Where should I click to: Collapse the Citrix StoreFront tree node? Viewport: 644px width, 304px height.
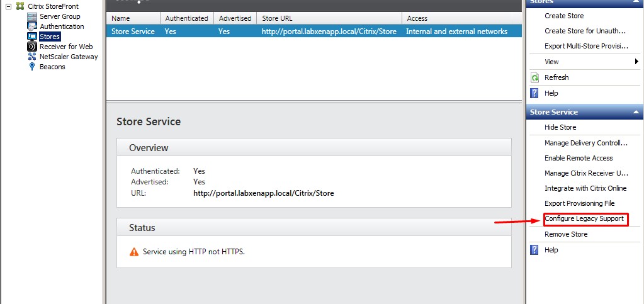[8, 6]
